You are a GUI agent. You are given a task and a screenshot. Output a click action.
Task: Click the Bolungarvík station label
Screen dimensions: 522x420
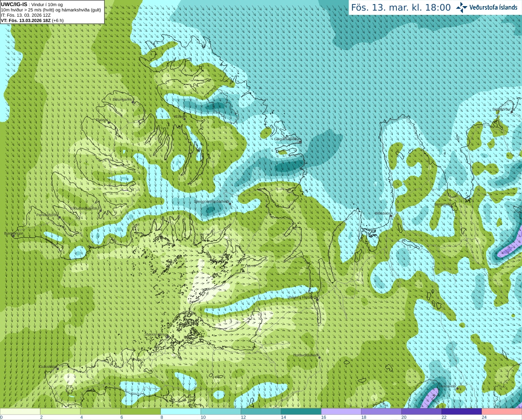tap(123, 99)
